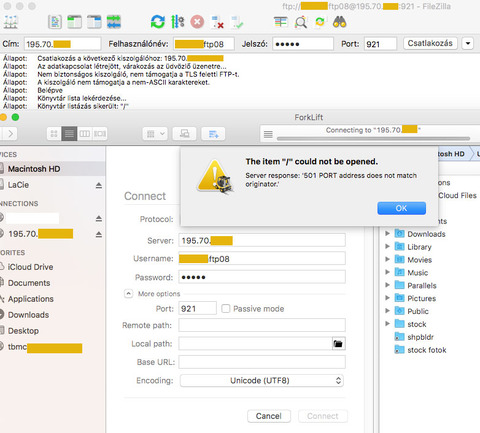The width and height of the screenshot is (480, 433).
Task: Expand Parallels folder disclosure triangle
Action: (x=387, y=285)
